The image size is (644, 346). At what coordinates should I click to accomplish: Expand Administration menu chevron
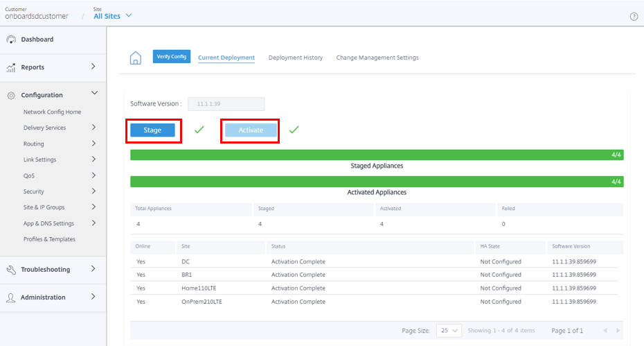coord(93,296)
